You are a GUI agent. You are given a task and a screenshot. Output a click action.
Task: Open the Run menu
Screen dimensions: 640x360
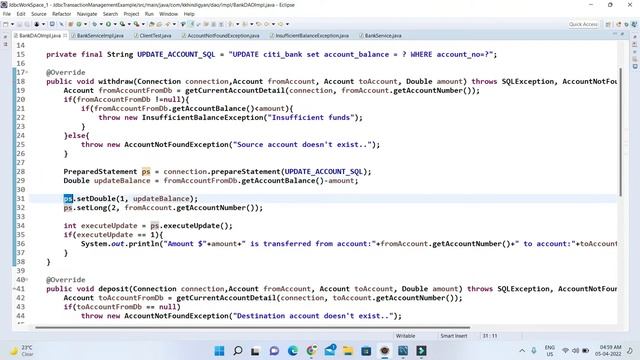pyautogui.click(x=149, y=14)
